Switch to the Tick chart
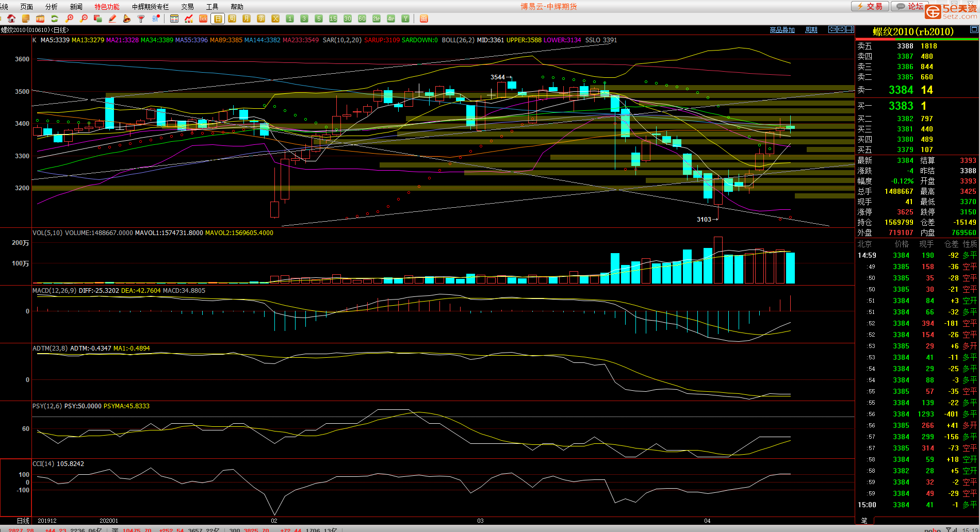 tap(203, 19)
